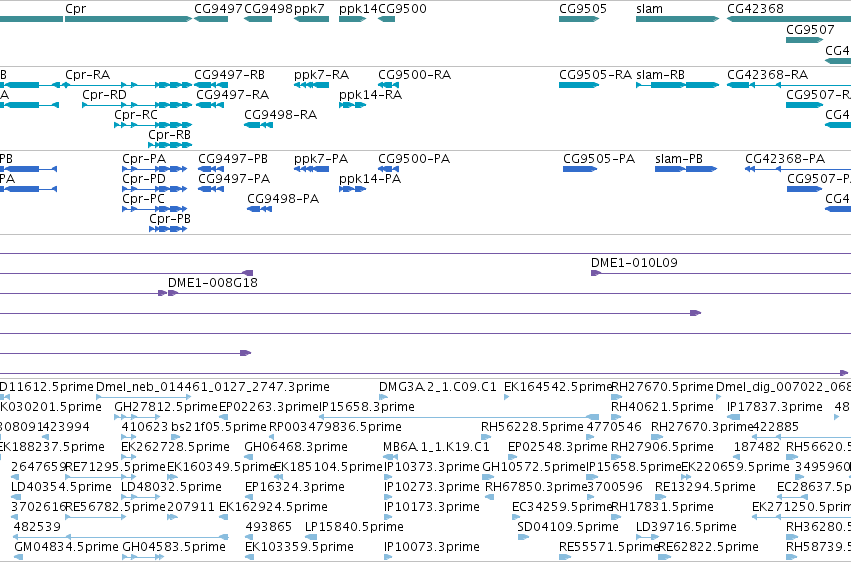Click the Cpr-PD CDS label
The height and width of the screenshot is (562, 851).
click(144, 178)
